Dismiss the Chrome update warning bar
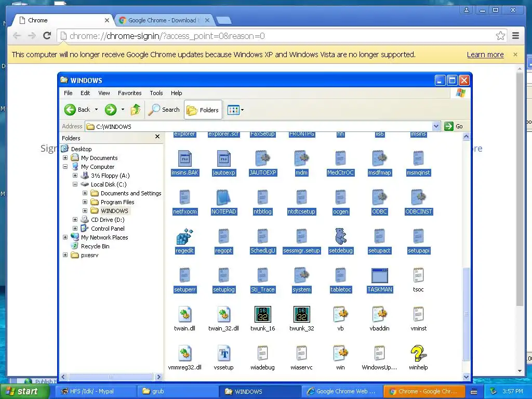The width and height of the screenshot is (532, 399). 515,54
